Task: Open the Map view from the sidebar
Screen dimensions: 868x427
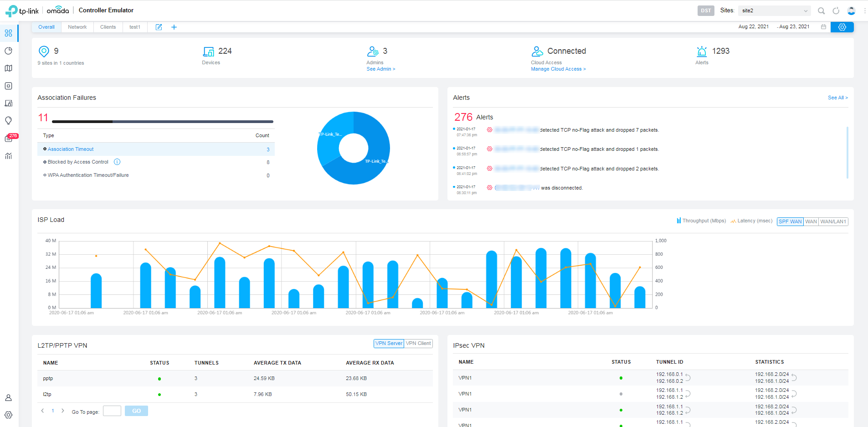Action: point(8,68)
